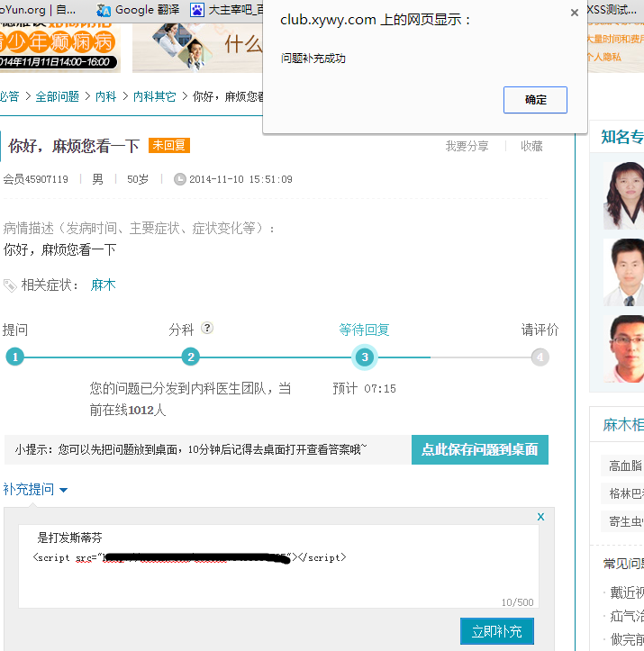Image resolution: width=644 pixels, height=651 pixels.
Task: Go to 全部问题 breadcrumb link
Action: [58, 96]
